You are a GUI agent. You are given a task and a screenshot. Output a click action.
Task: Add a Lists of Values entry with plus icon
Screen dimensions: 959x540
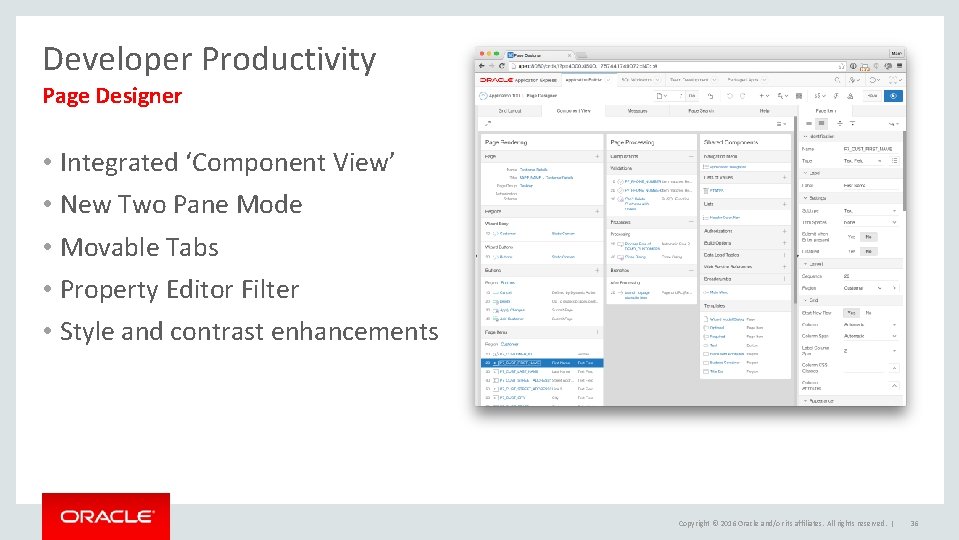click(785, 177)
